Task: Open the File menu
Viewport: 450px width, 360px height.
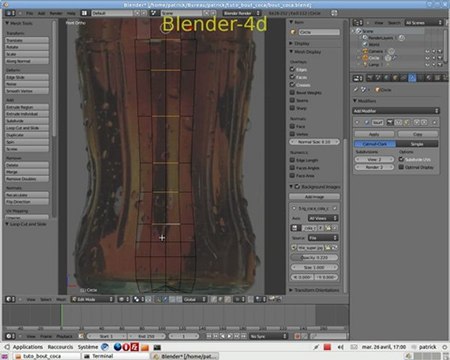Action: point(29,13)
